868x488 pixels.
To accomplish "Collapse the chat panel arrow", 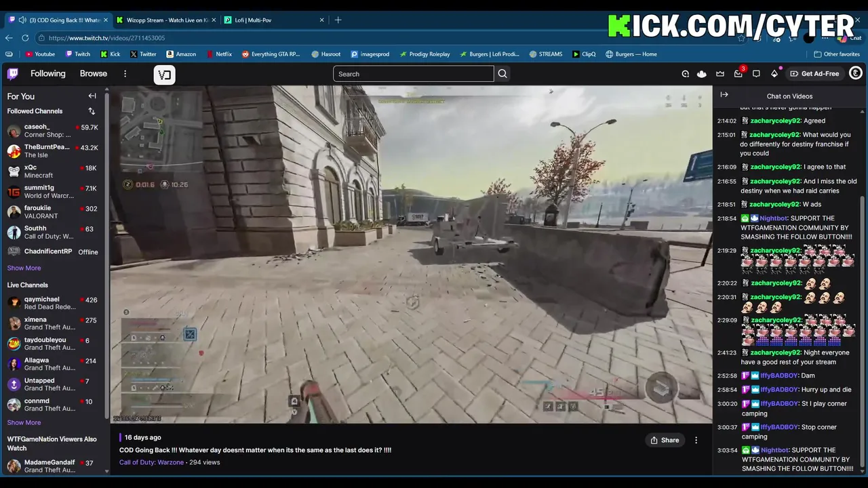I will tap(724, 96).
